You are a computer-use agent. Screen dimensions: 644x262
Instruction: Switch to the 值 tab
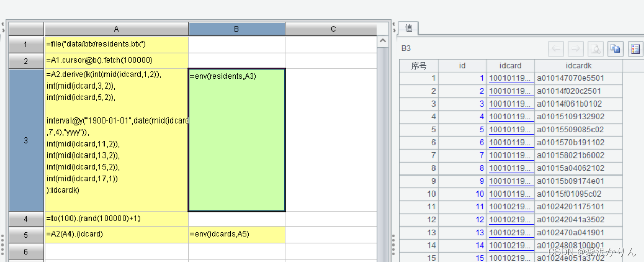click(408, 28)
